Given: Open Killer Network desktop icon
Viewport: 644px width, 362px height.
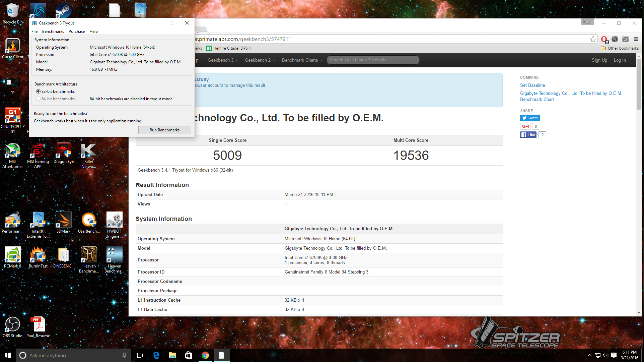Looking at the screenshot, I should coord(89,156).
